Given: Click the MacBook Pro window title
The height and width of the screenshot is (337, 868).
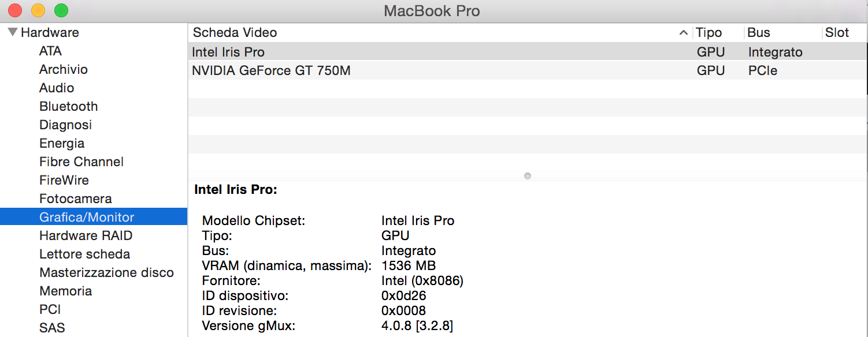Looking at the screenshot, I should (x=432, y=10).
